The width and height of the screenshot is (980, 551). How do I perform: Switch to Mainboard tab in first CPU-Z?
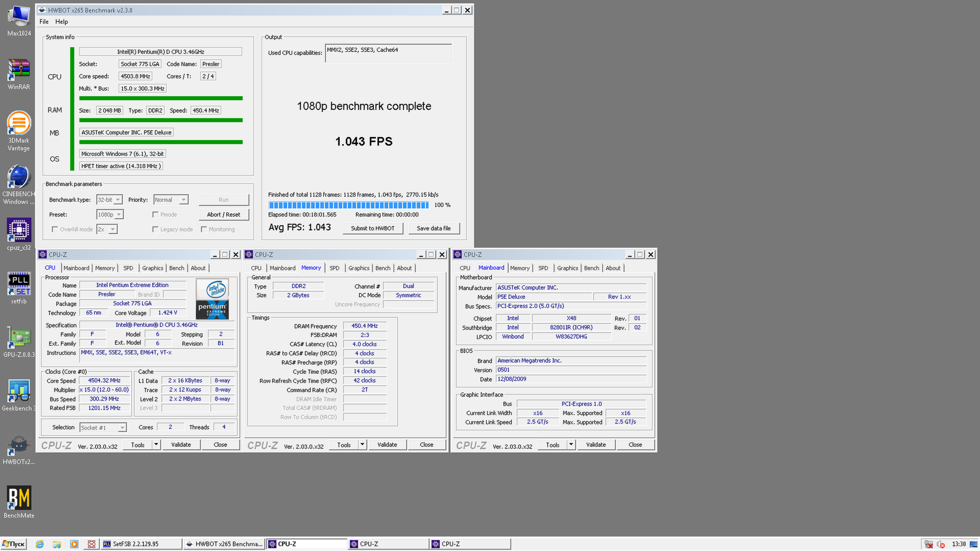click(x=77, y=268)
